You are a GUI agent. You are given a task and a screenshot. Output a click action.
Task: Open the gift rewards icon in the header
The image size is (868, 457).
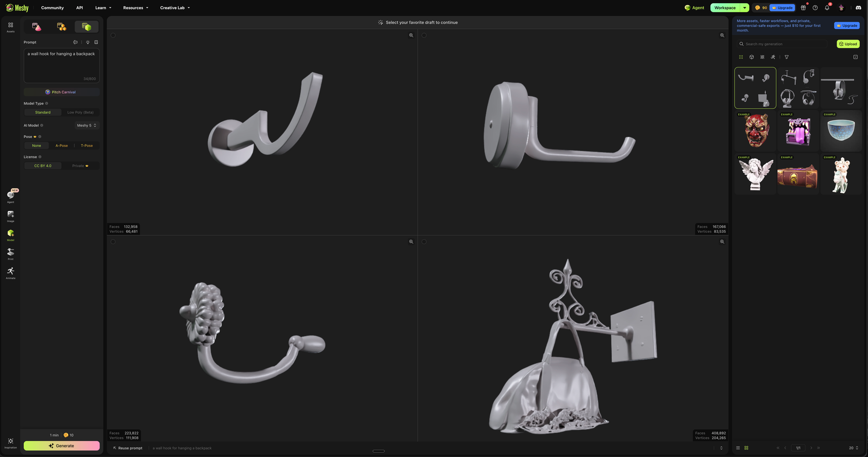803,7
